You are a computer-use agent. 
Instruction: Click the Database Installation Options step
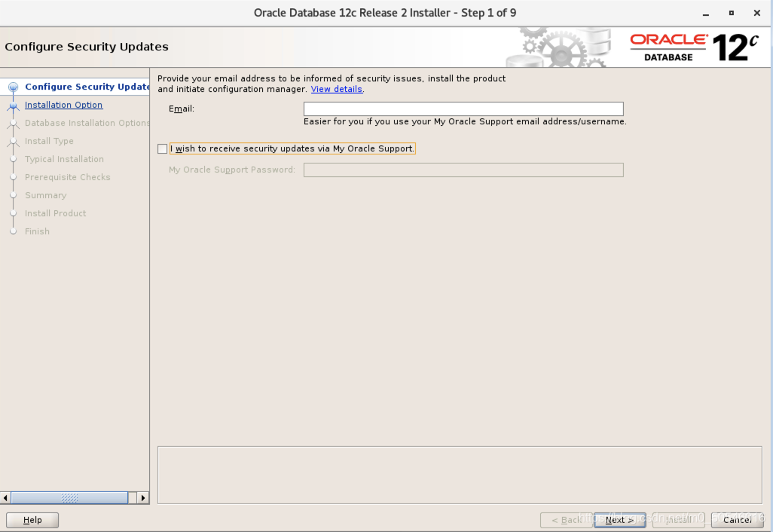[x=87, y=123]
